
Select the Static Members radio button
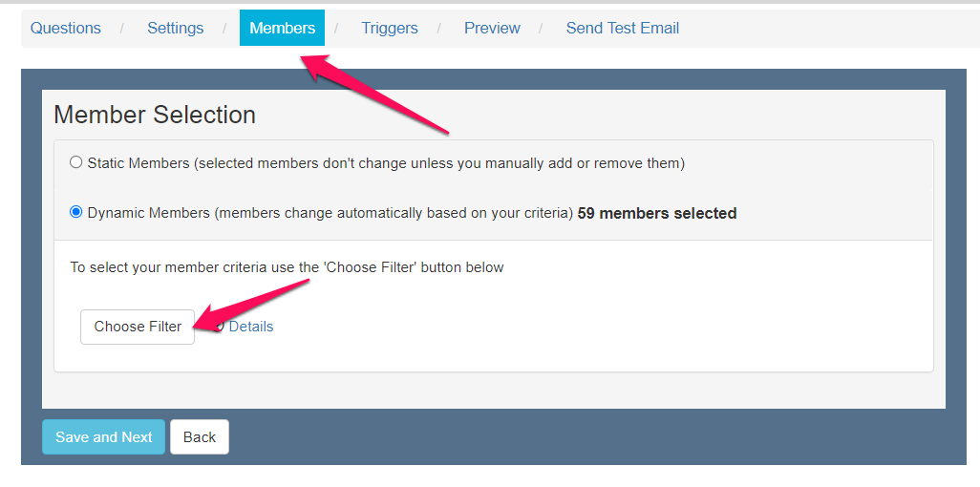click(76, 162)
